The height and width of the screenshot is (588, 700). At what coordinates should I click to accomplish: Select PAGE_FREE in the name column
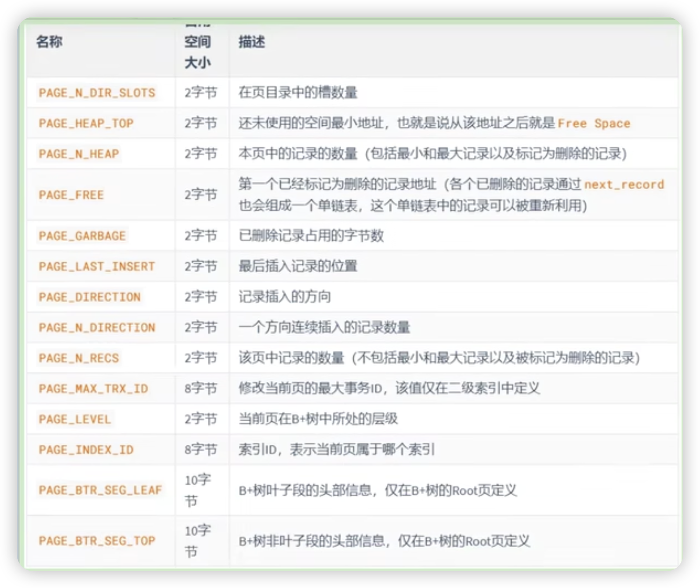(x=71, y=195)
